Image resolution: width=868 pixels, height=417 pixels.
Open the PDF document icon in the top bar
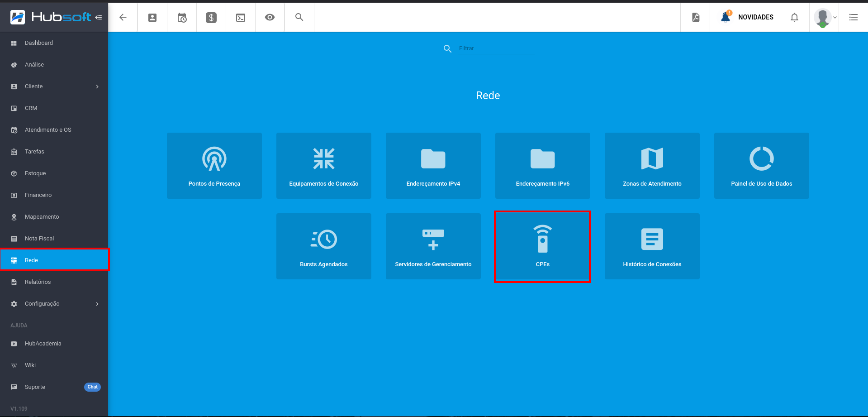(x=696, y=17)
